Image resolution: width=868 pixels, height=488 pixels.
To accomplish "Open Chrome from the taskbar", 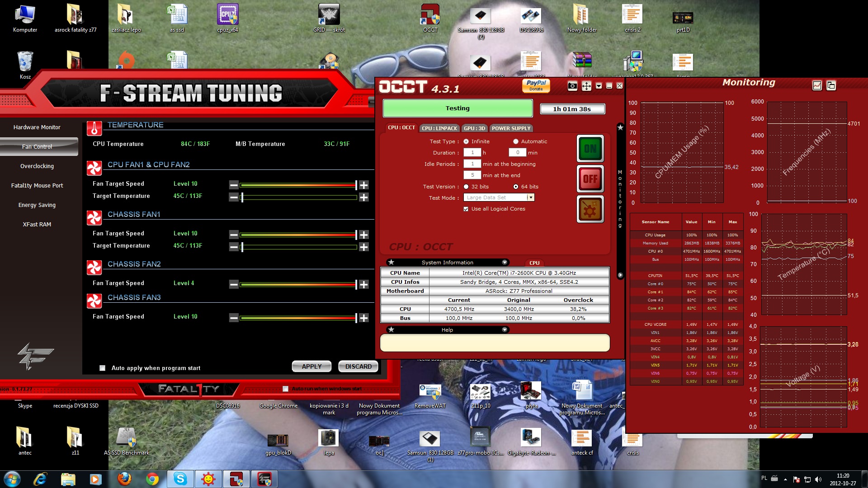I will coord(152,479).
